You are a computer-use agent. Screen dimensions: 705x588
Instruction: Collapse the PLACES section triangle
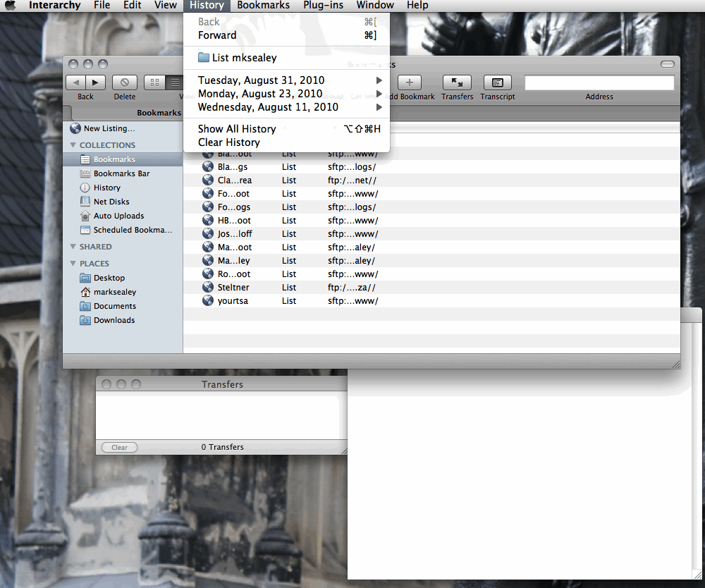pos(73,264)
